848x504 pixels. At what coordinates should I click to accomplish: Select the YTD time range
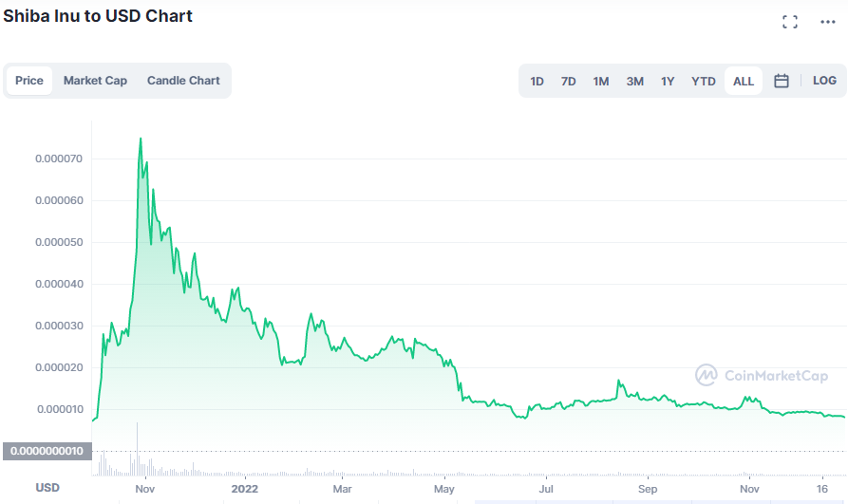[703, 82]
